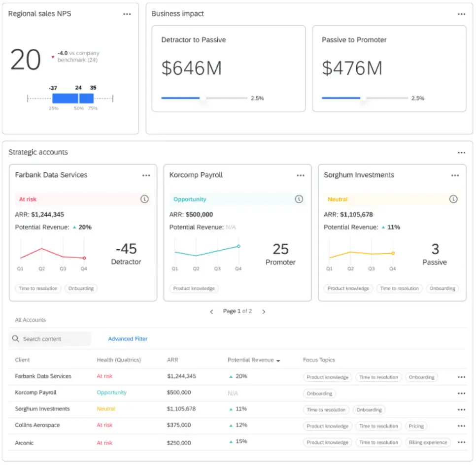Open the Sorghum Investments card ellipsis menu

coord(455,175)
